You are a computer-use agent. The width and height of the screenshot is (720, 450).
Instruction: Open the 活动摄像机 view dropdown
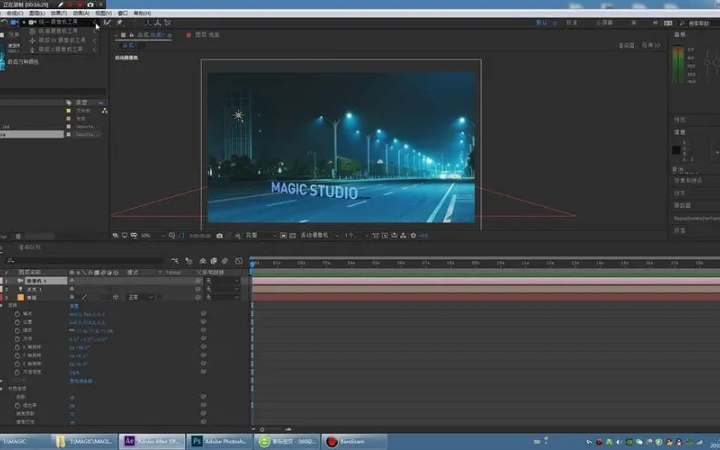[x=320, y=236]
